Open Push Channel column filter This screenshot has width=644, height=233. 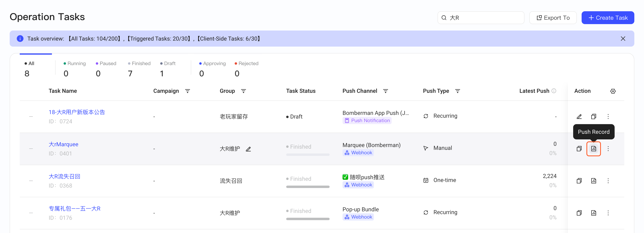click(x=386, y=91)
